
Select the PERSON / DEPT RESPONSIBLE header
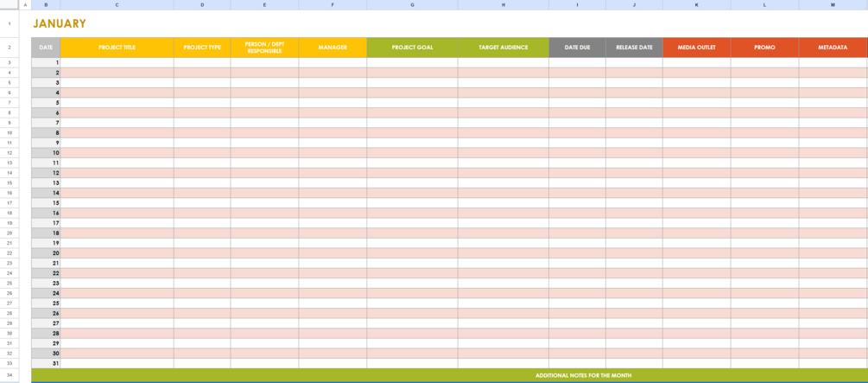(264, 48)
